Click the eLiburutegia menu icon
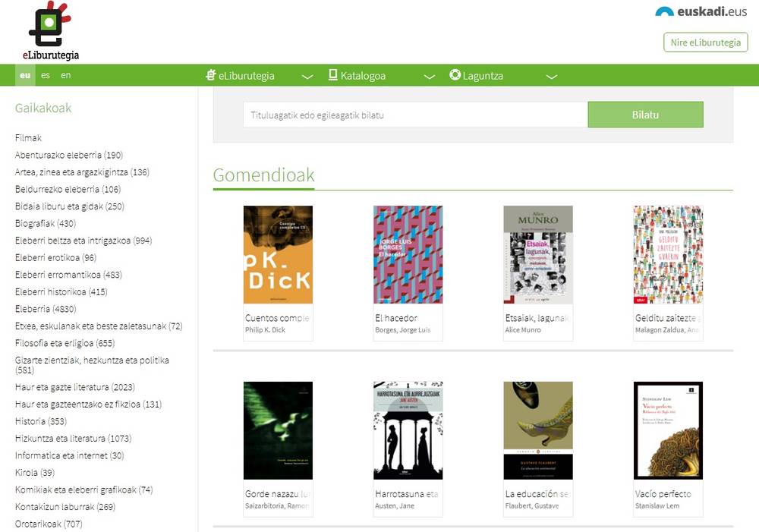Screen dimensions: 759x532 coord(211,75)
